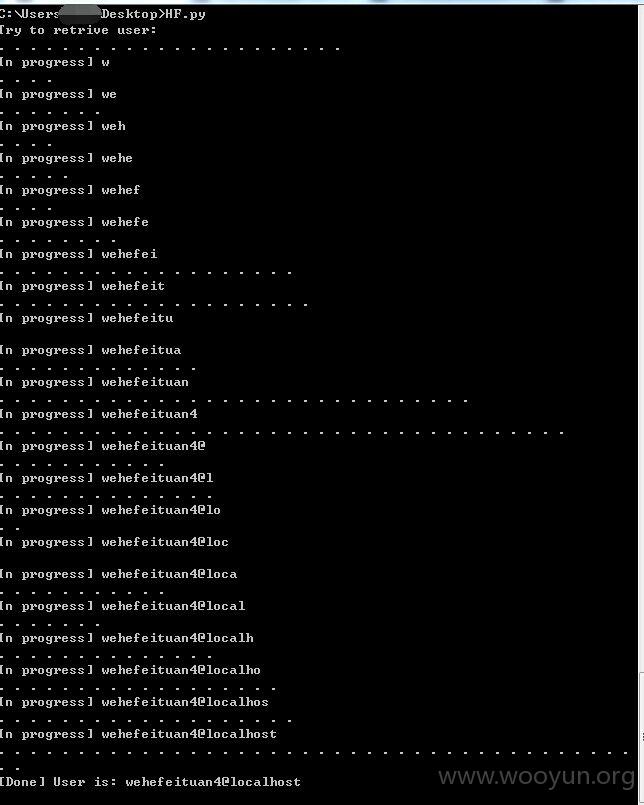
Task: Click the www.wooyun.org watermark text
Action: (x=536, y=777)
